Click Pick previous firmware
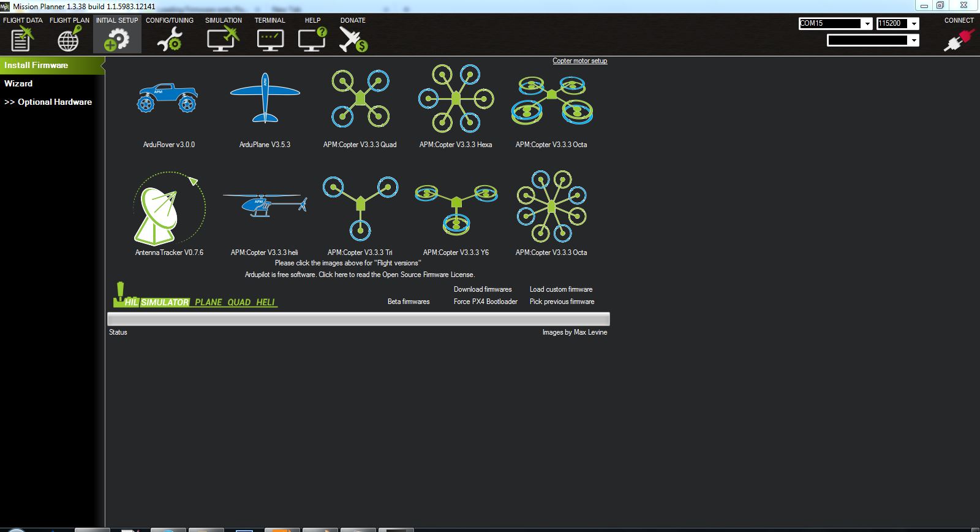Viewport: 980px width, 532px height. tap(562, 302)
